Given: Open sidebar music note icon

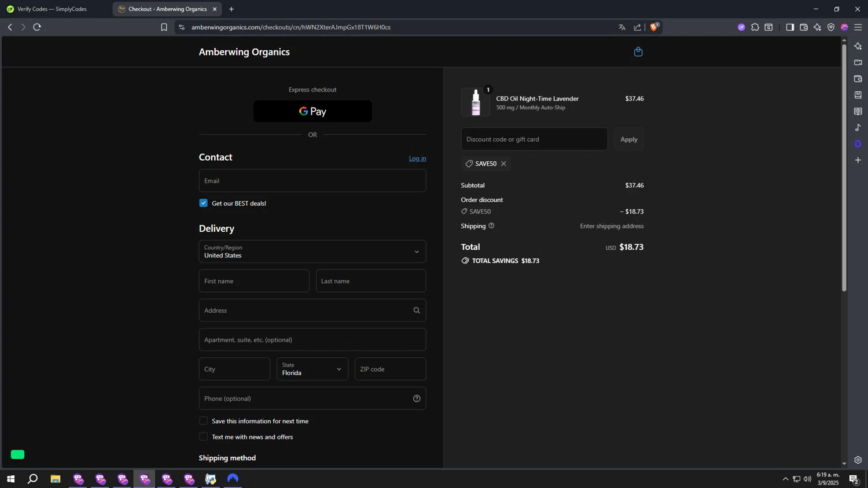Looking at the screenshot, I should coord(858,127).
